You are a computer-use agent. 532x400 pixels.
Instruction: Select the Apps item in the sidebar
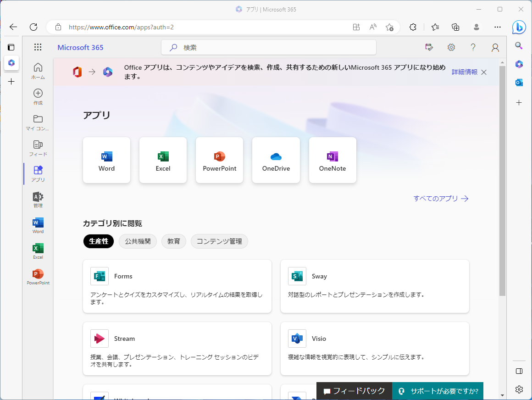tap(38, 174)
